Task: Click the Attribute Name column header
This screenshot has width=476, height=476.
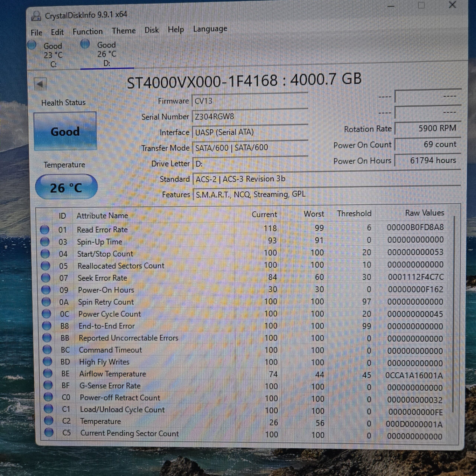Action: (x=102, y=216)
